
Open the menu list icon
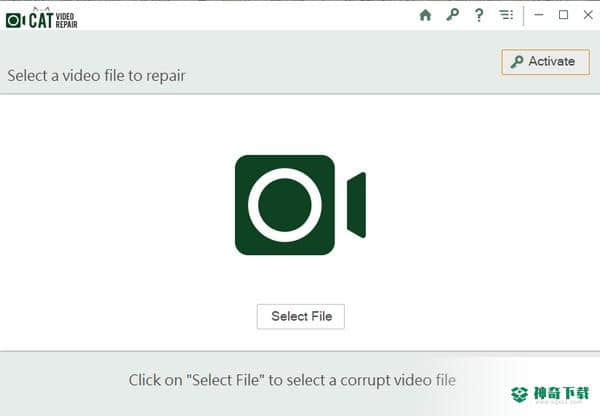[506, 15]
